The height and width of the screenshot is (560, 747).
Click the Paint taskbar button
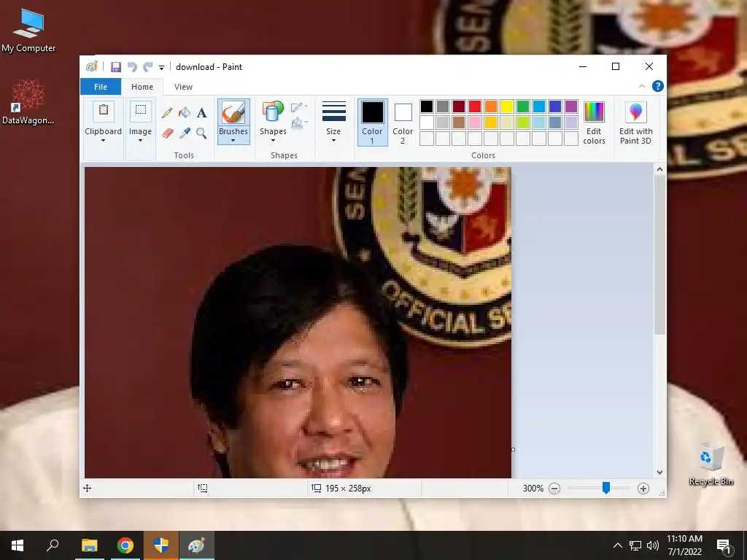tap(197, 545)
